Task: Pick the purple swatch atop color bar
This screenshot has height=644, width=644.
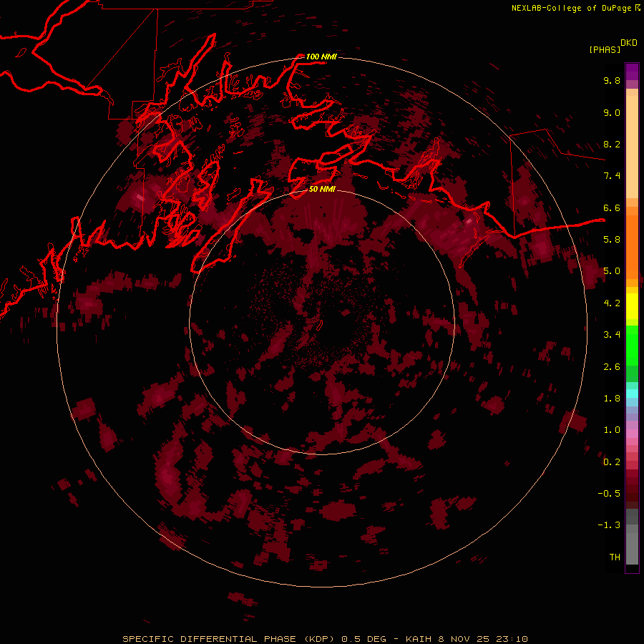Action: point(632,72)
